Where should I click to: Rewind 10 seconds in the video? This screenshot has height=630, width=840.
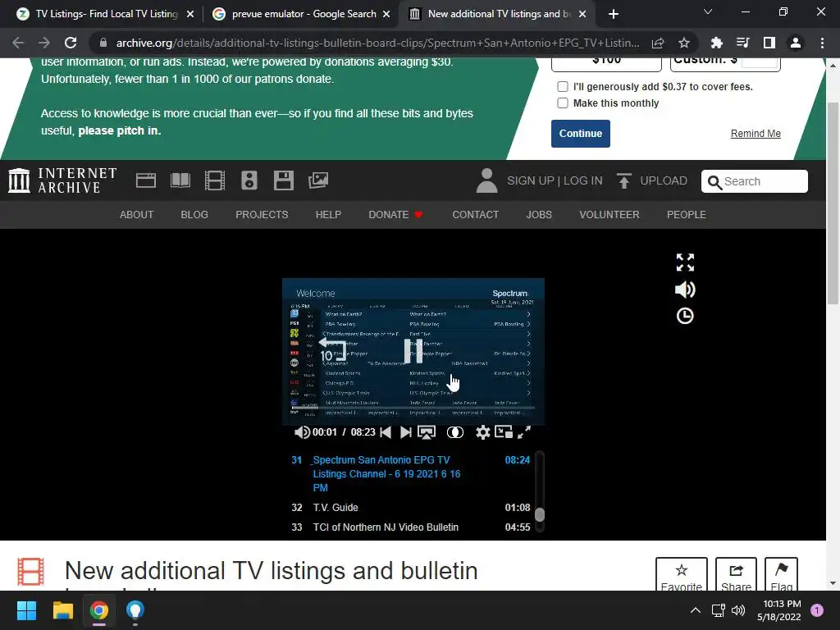click(x=332, y=349)
